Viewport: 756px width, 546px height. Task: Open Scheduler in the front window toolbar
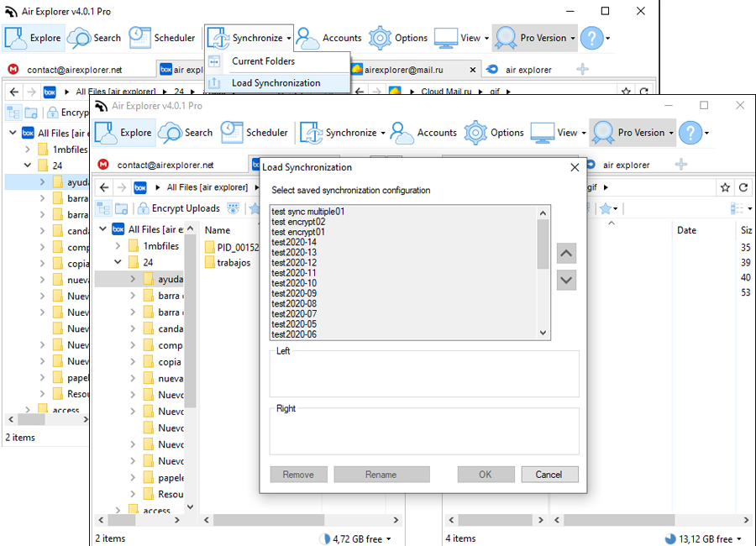pyautogui.click(x=255, y=133)
